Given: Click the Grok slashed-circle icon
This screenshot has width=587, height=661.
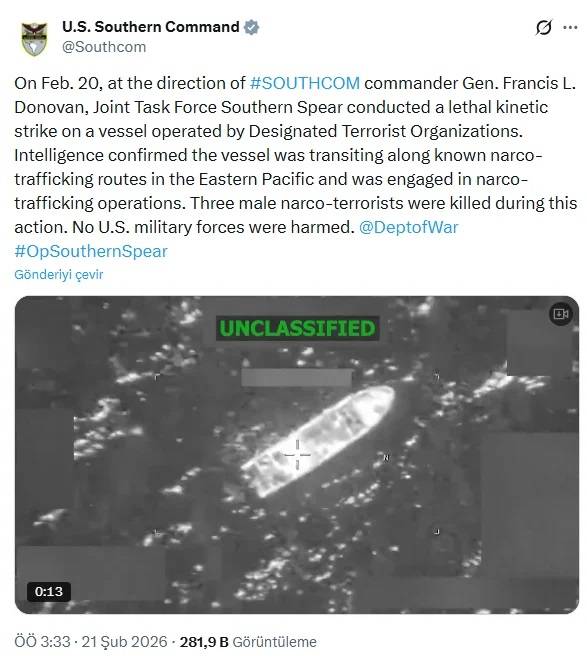Looking at the screenshot, I should (x=543, y=28).
